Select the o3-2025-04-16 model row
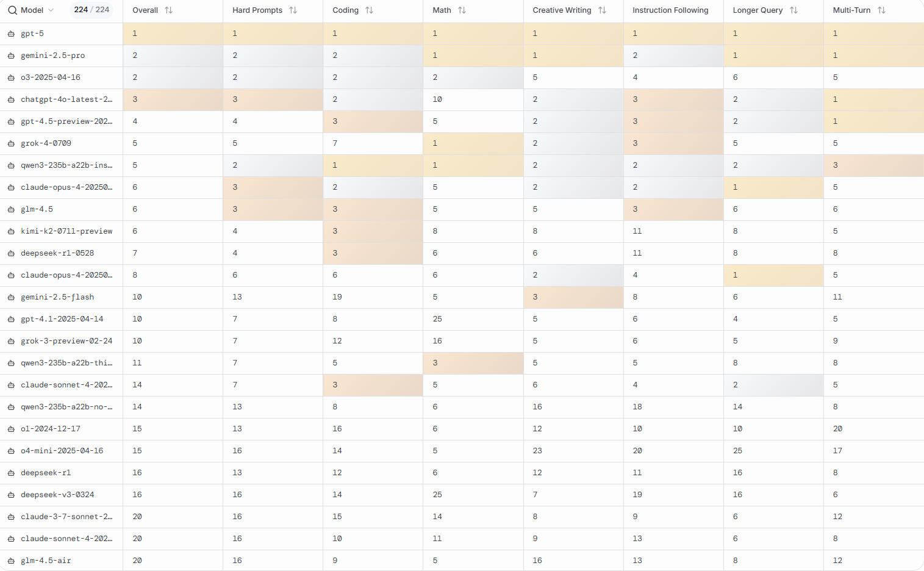This screenshot has width=924, height=571. pyautogui.click(x=50, y=77)
